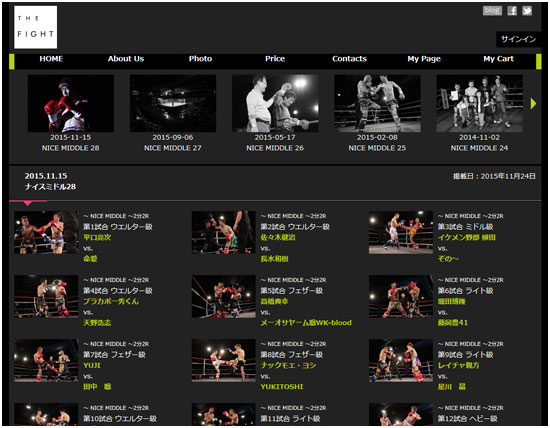Click the 掲載日 2015年11月24日 text
This screenshot has width=550, height=428.
click(494, 176)
